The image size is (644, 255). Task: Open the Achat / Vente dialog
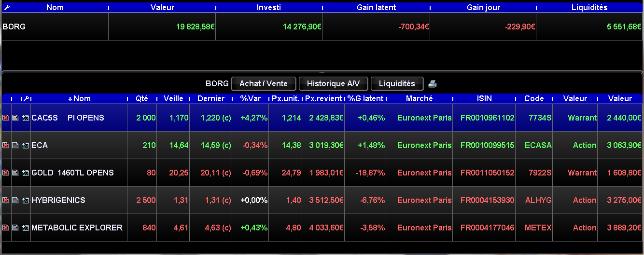264,83
